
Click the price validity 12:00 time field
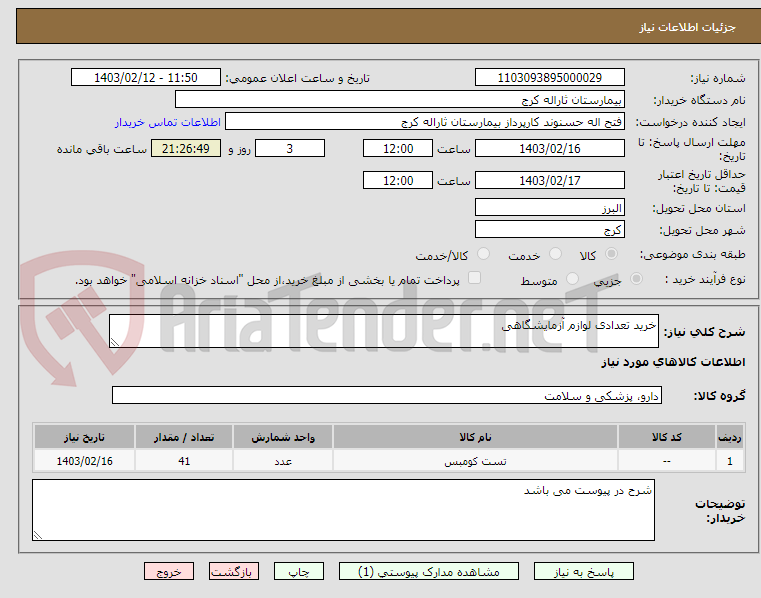397,180
